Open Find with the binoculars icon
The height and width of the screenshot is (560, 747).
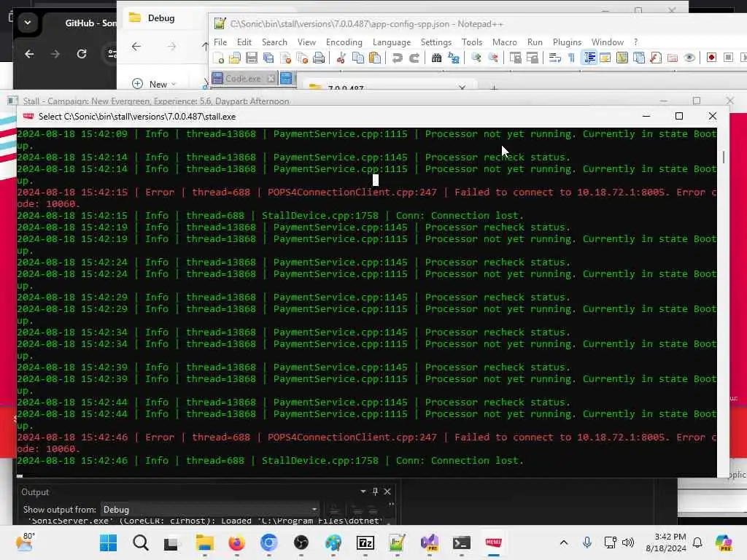click(436, 58)
